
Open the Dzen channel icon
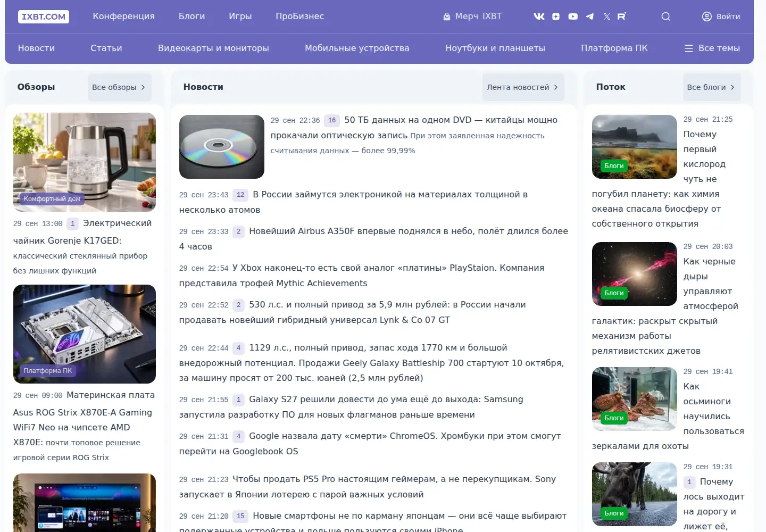coord(556,16)
